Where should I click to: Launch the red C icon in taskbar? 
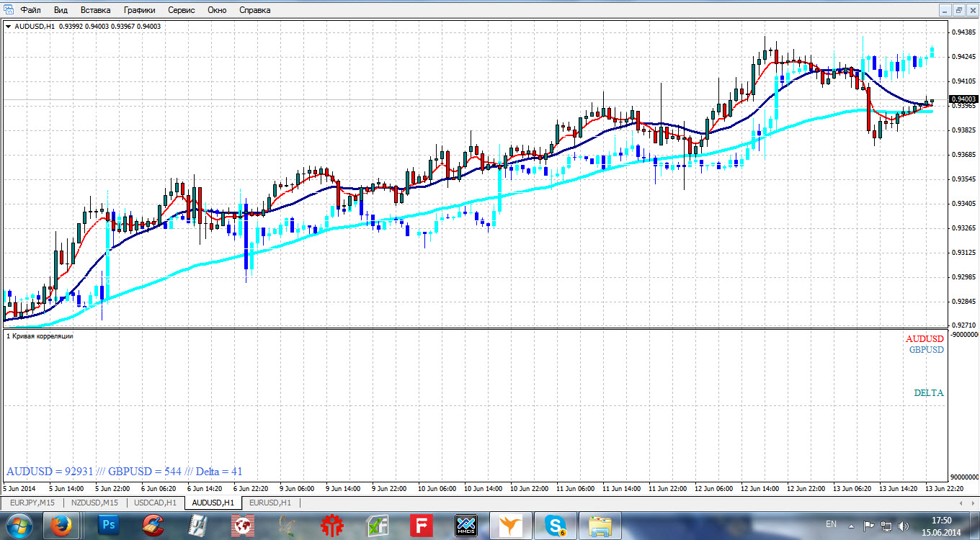152,526
